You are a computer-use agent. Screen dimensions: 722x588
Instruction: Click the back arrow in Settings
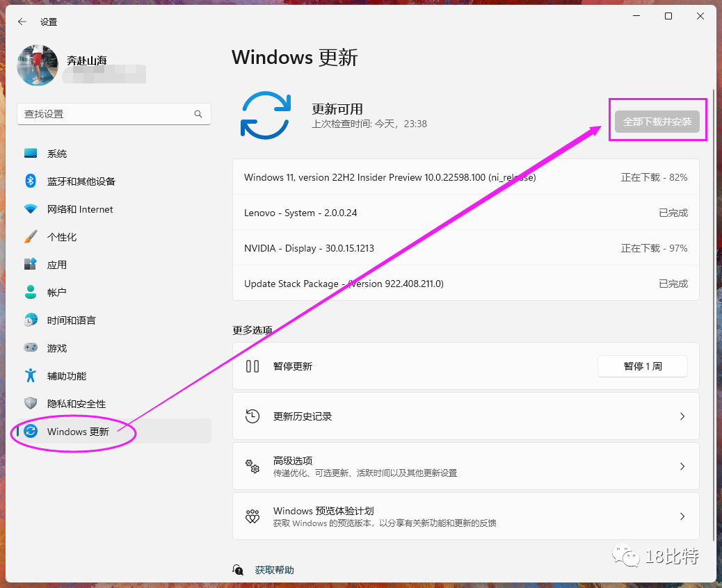(22, 22)
